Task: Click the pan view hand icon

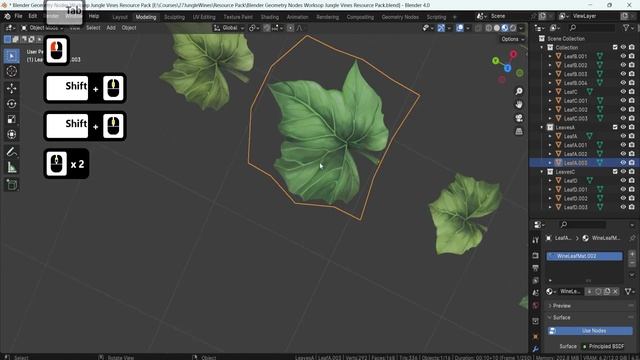Action: coord(519,104)
